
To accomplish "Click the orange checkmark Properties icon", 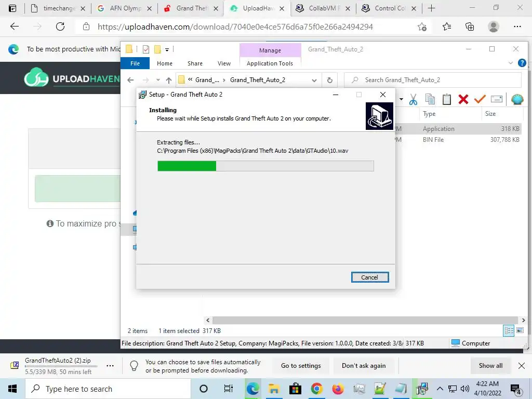I will point(480,99).
